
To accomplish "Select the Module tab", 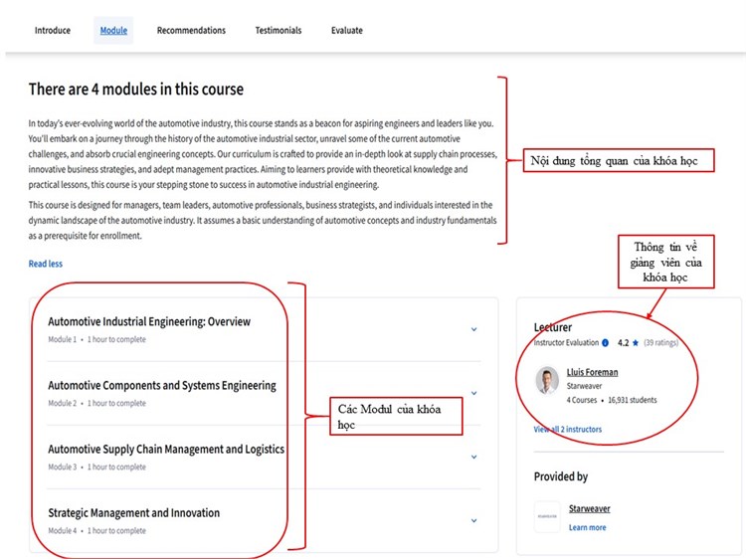I will pyautogui.click(x=113, y=31).
